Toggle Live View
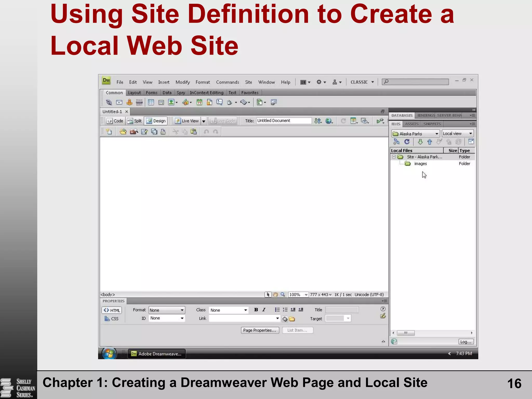This screenshot has height=399, width=532. click(187, 121)
